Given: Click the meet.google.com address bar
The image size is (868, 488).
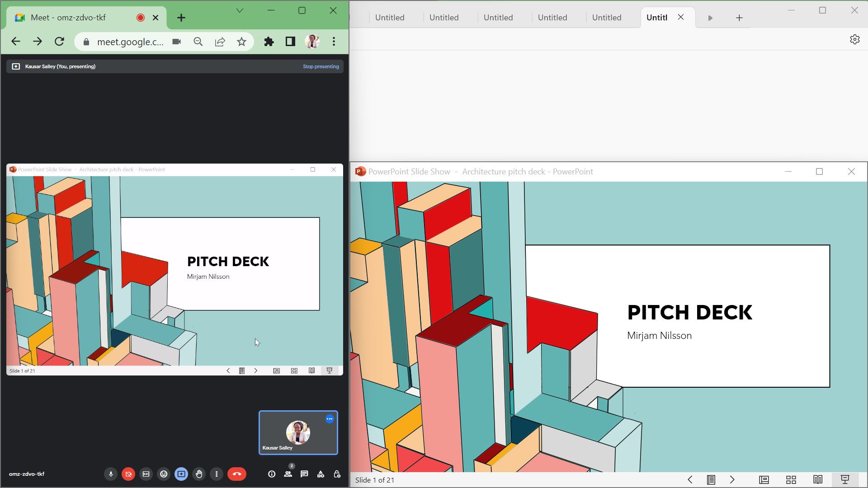Looking at the screenshot, I should pos(130,42).
